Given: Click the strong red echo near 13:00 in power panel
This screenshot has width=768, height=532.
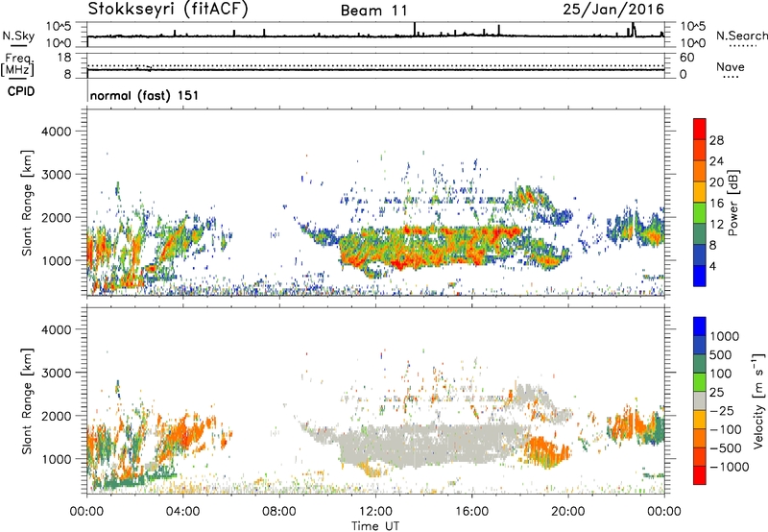Looking at the screenshot, I should (x=399, y=265).
